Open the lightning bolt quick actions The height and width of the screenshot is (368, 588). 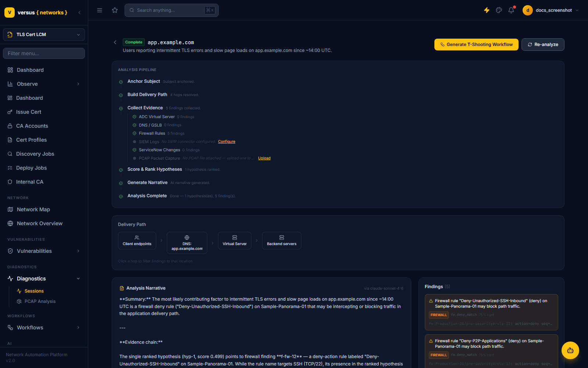coord(487,10)
